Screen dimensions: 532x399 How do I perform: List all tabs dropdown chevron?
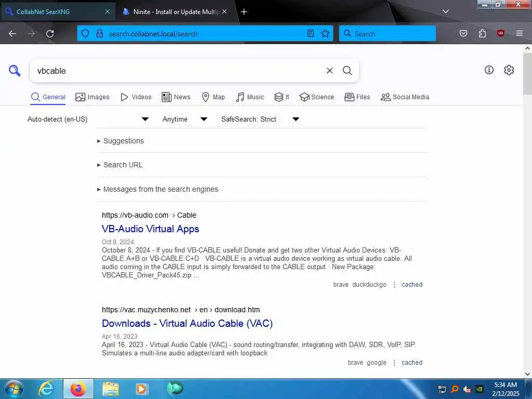[x=446, y=11]
